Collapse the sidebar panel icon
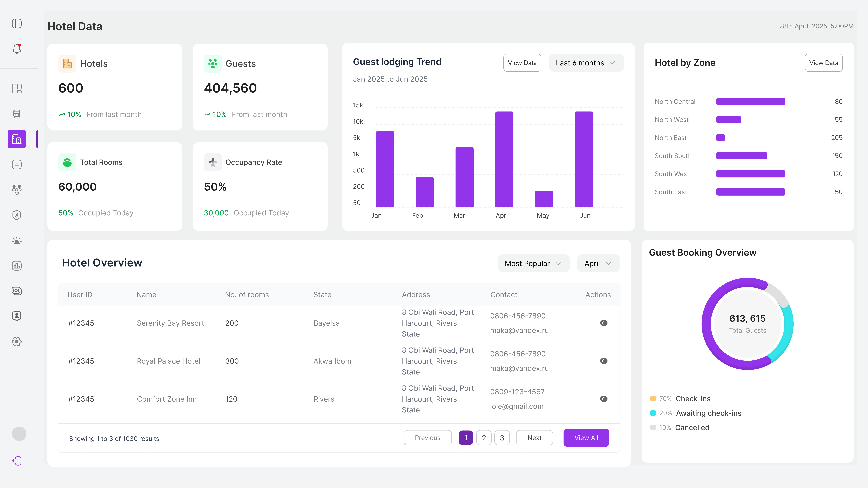This screenshot has height=488, width=868. [x=16, y=24]
